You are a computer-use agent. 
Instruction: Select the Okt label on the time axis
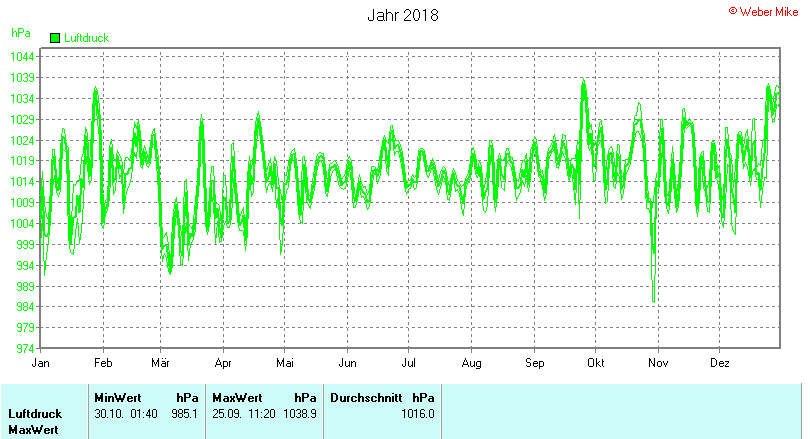596,363
